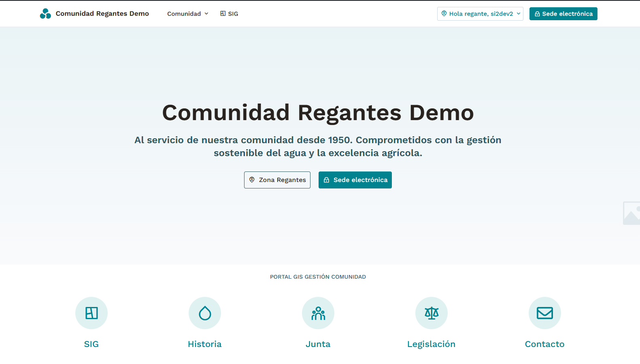640x364 pixels.
Task: Click the lock icon in header Sede electrónica
Action: coord(537,14)
